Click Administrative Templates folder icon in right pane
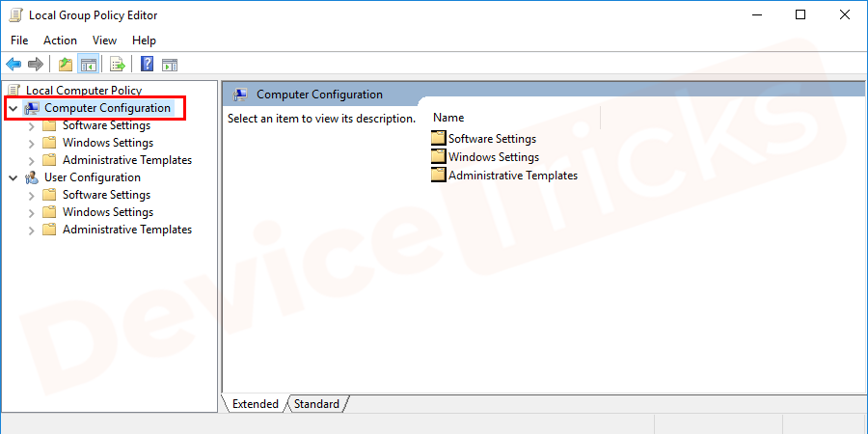 click(x=439, y=175)
